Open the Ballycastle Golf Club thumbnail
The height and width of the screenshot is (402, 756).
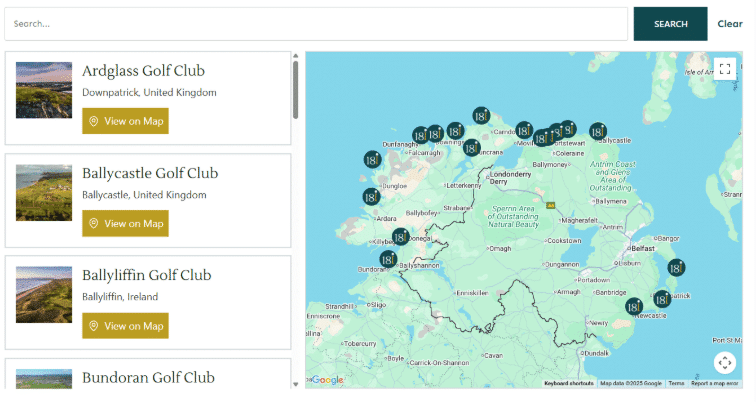click(x=44, y=193)
